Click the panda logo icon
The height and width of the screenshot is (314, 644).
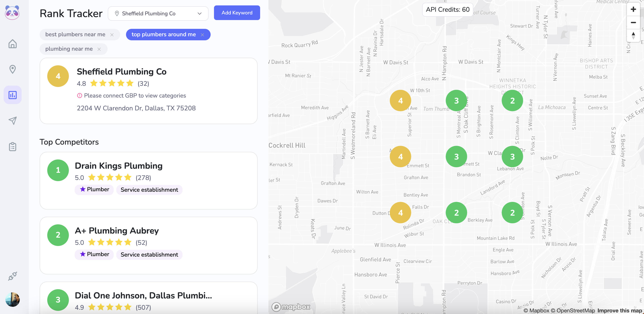click(x=12, y=13)
